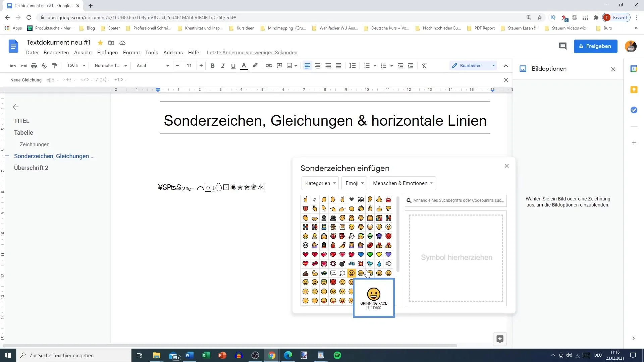Set left text alignment
Viewport: 644px width, 362px height.
[307, 66]
